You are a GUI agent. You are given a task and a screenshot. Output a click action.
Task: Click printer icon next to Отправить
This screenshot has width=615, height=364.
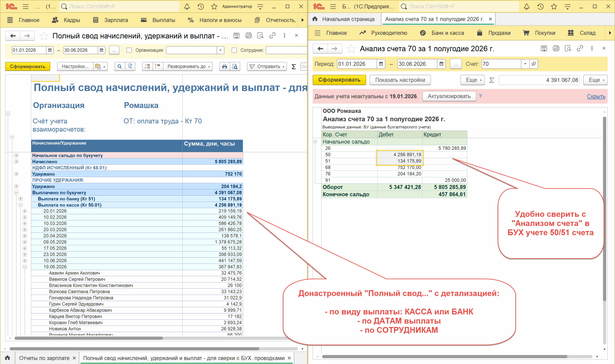(x=225, y=66)
